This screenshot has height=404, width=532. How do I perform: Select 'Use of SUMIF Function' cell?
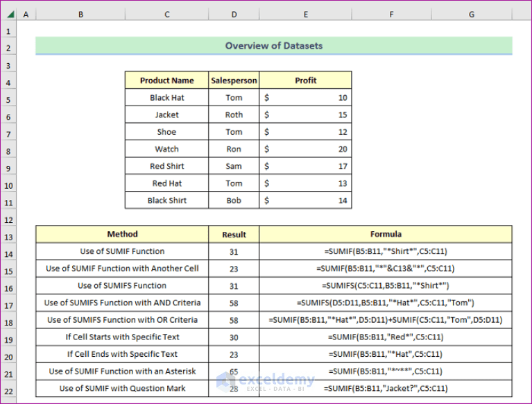pyautogui.click(x=122, y=251)
